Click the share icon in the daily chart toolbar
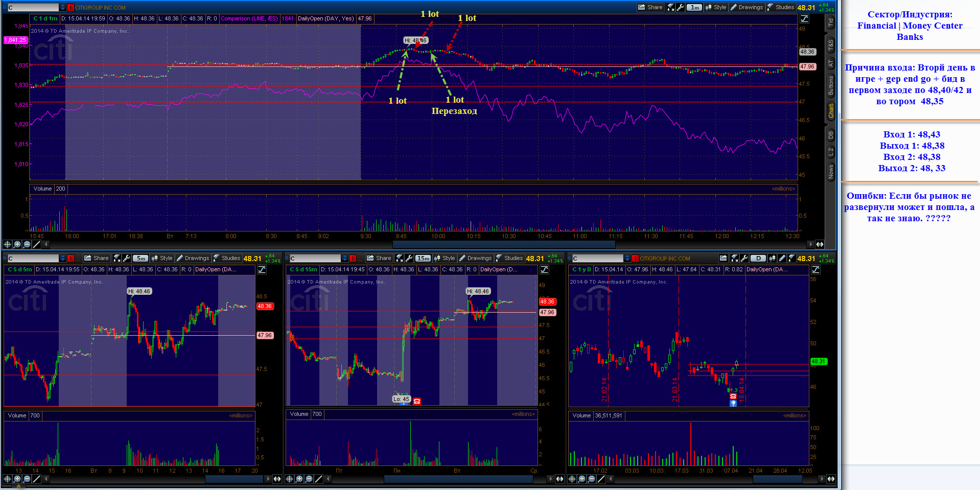This screenshot has width=980, height=490. click(723, 258)
